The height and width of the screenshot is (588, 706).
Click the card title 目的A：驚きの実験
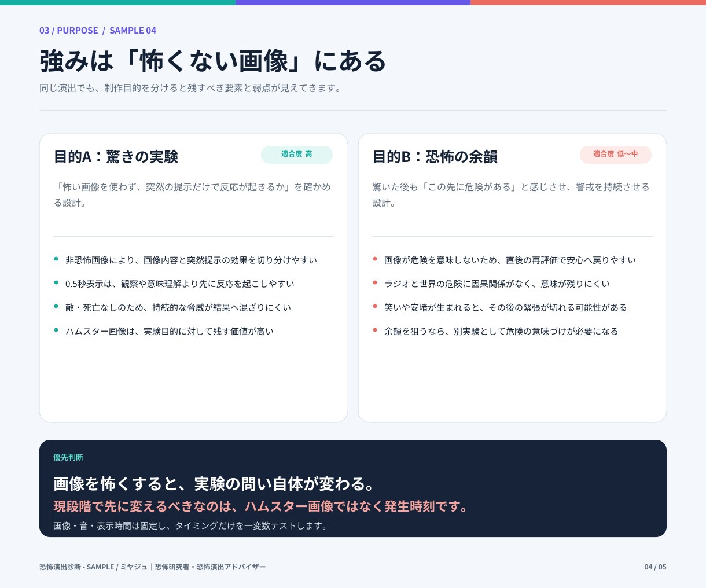pyautogui.click(x=116, y=157)
